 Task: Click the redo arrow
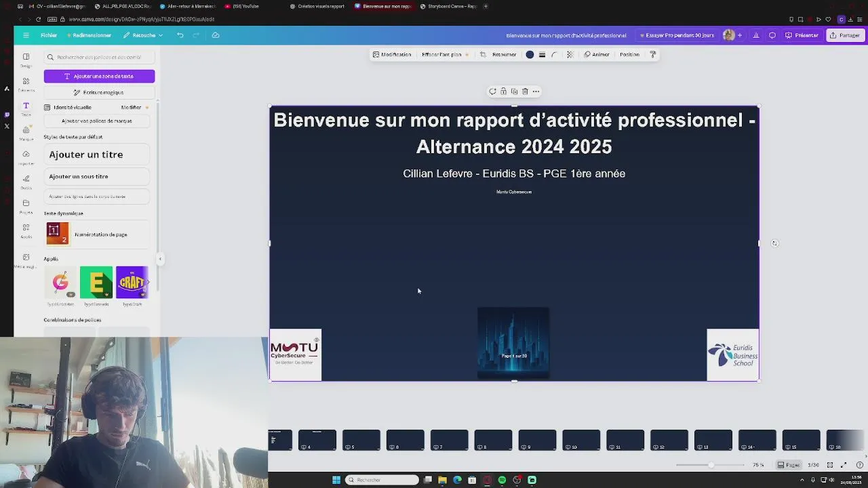(197, 35)
